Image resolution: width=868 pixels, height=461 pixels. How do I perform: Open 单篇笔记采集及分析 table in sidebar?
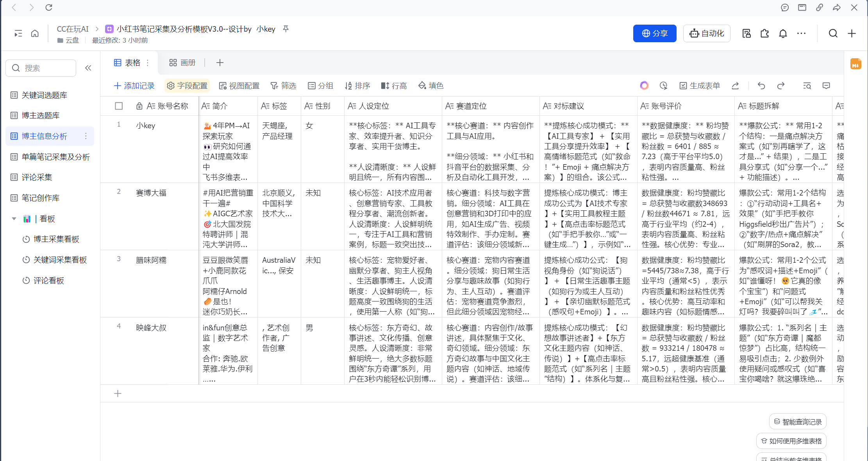tap(55, 157)
